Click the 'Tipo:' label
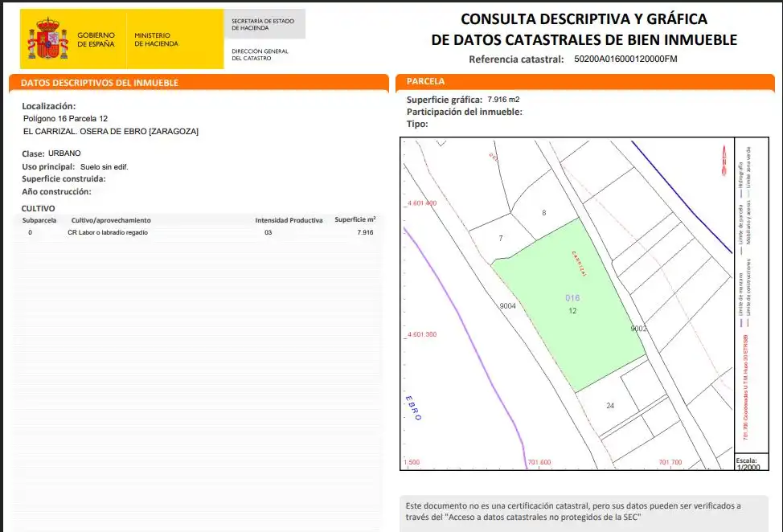The image size is (783, 532). point(417,124)
